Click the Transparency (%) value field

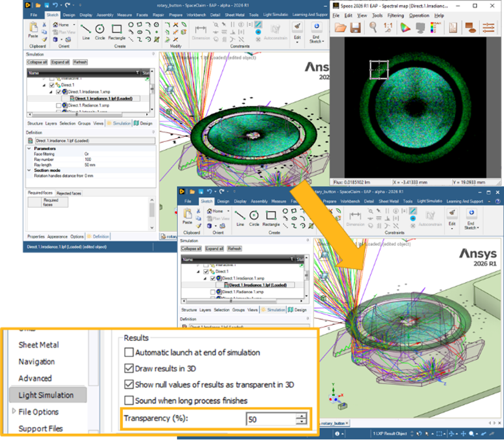[x=271, y=419]
